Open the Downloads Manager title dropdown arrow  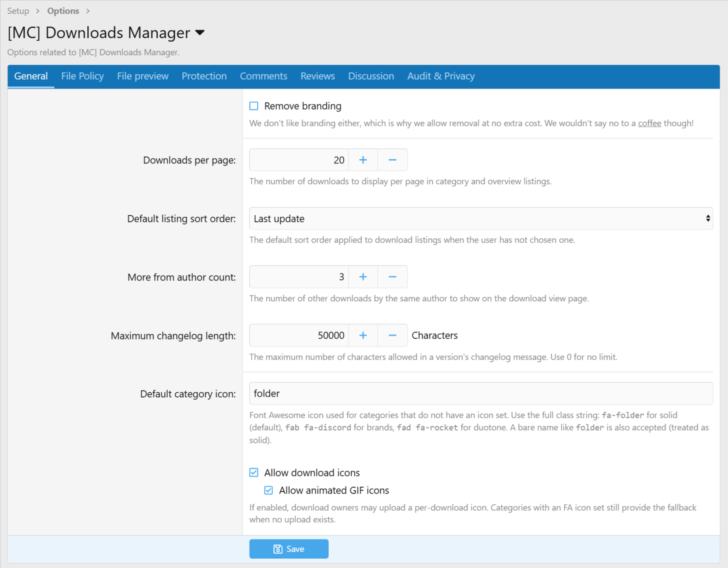click(x=200, y=33)
